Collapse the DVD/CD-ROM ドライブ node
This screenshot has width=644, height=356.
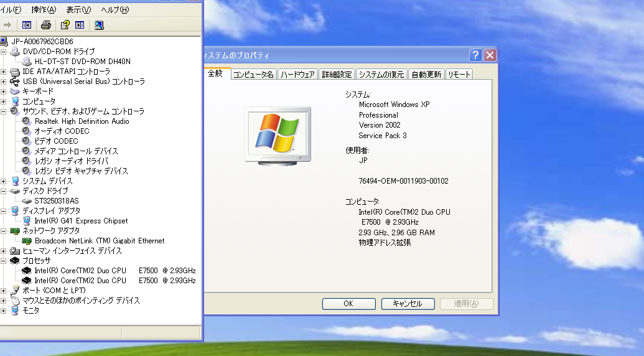coord(3,51)
